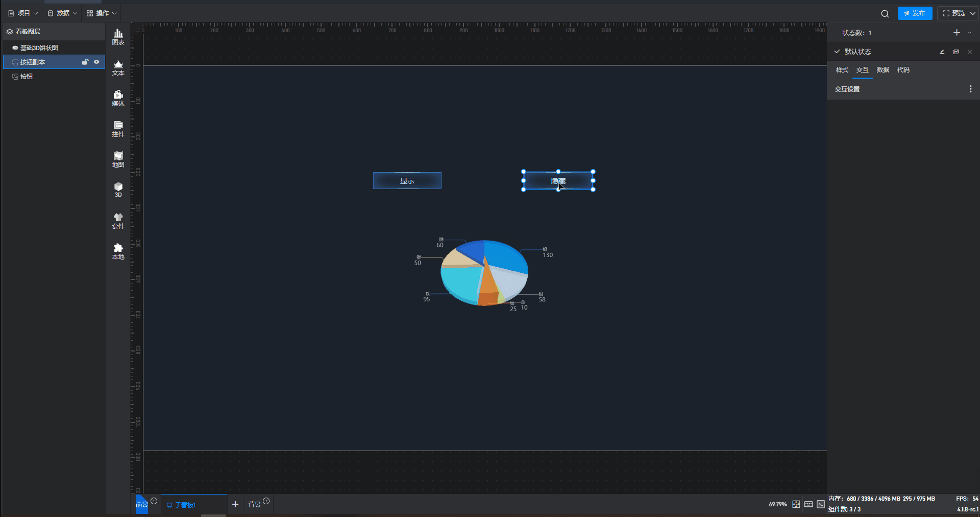Click the blue 发布 publish button
The width and height of the screenshot is (980, 517).
pos(915,13)
